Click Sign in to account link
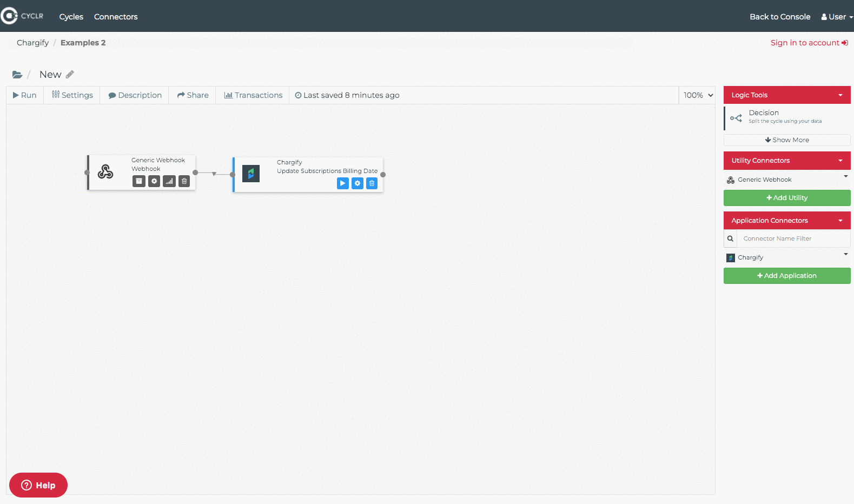This screenshot has width=854, height=504. tap(809, 43)
